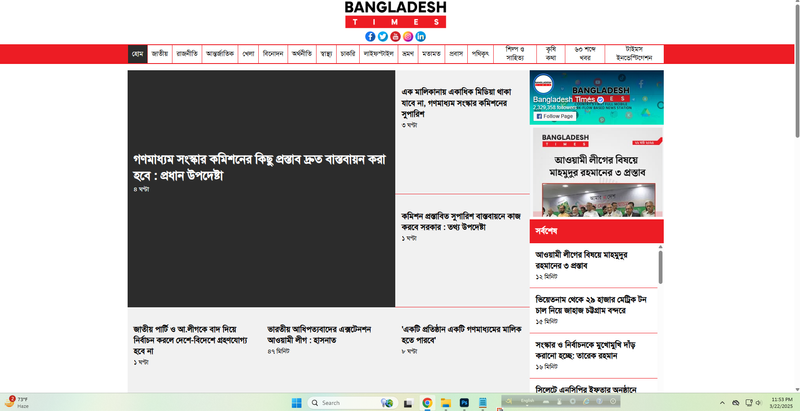Open the OneDrive cloud tray icon
This screenshot has height=411, width=800.
pos(736,403)
